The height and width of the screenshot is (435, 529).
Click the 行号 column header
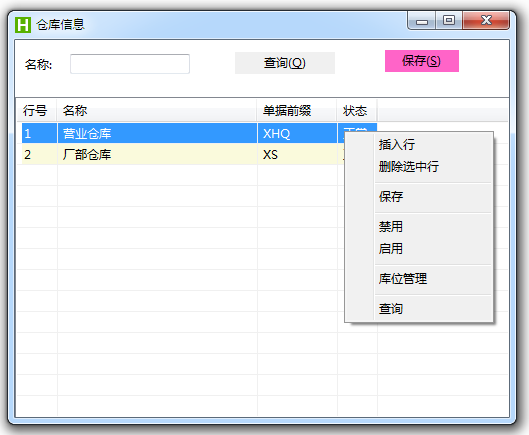(36, 111)
